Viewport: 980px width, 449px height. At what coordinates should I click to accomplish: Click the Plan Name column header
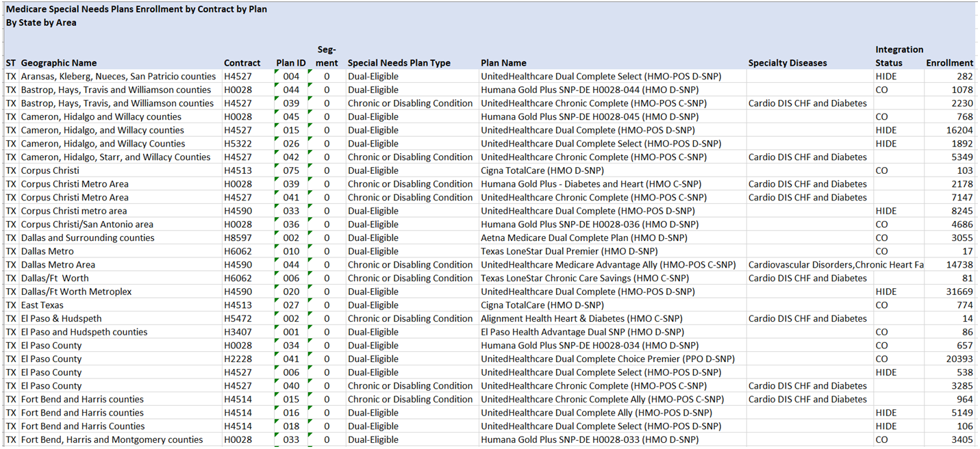click(x=503, y=63)
